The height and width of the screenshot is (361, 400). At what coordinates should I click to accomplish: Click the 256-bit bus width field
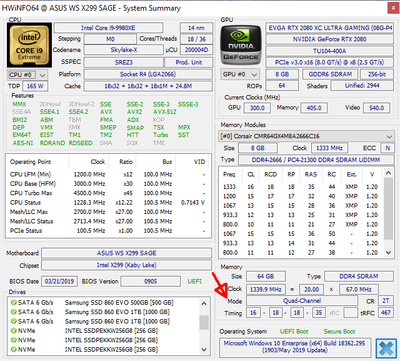click(x=377, y=74)
